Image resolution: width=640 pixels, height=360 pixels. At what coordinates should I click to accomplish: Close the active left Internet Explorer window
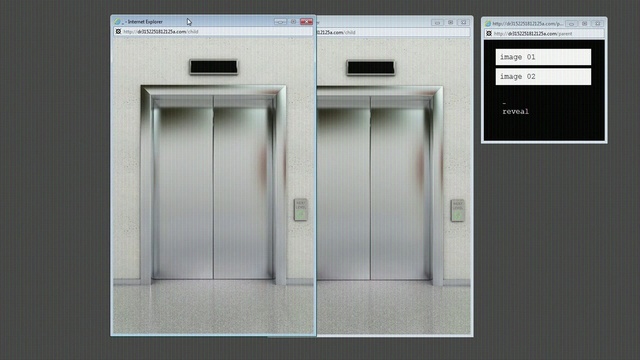coord(306,22)
